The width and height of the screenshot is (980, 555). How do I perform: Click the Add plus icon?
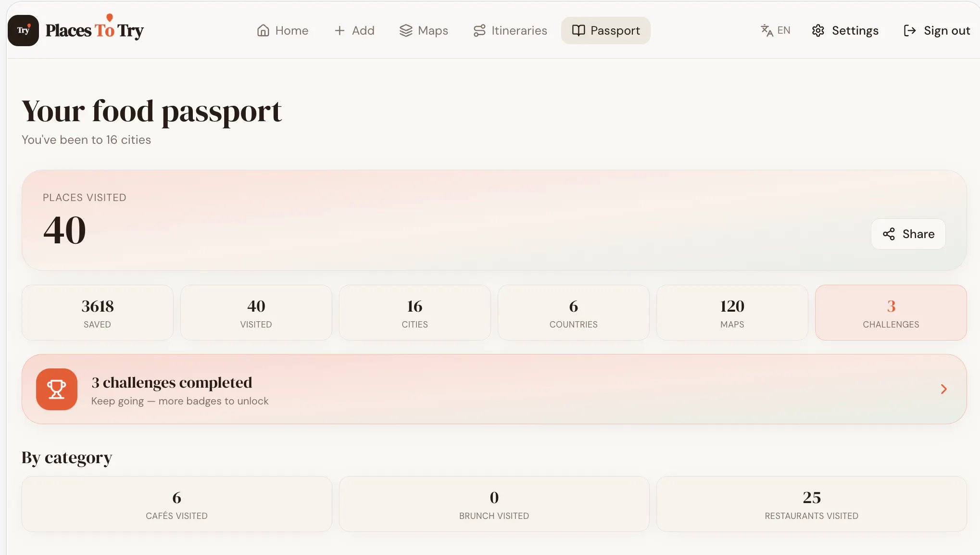pyautogui.click(x=339, y=30)
